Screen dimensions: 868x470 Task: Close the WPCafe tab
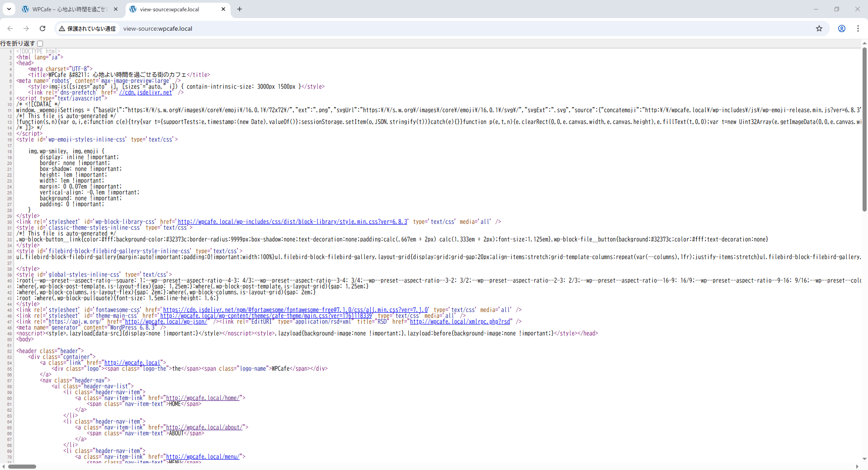point(116,9)
